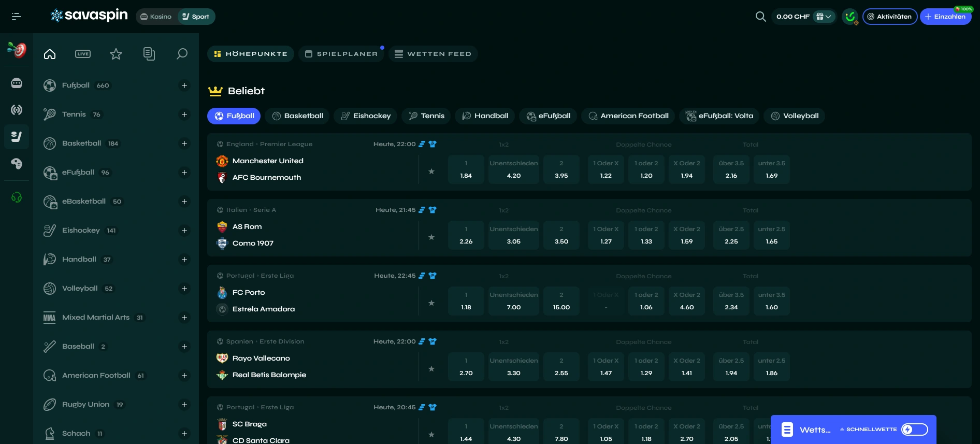The height and width of the screenshot is (444, 980).
Task: Switch to Sport mode
Action: tap(196, 17)
